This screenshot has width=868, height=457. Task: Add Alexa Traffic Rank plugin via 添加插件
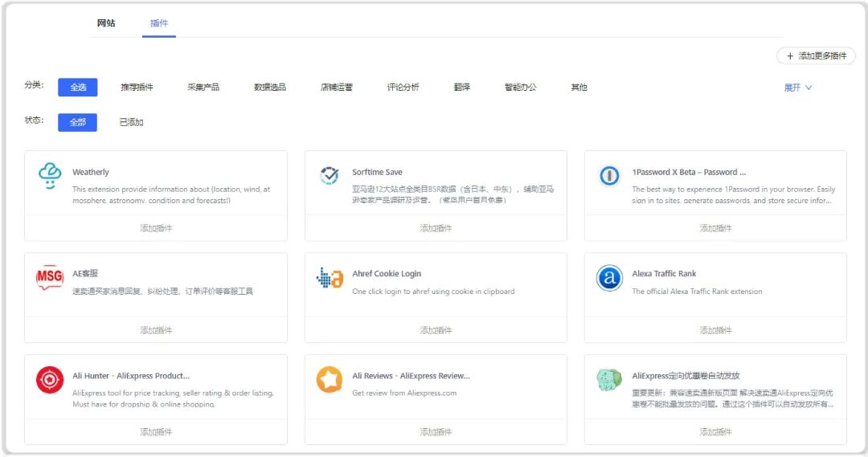(715, 330)
